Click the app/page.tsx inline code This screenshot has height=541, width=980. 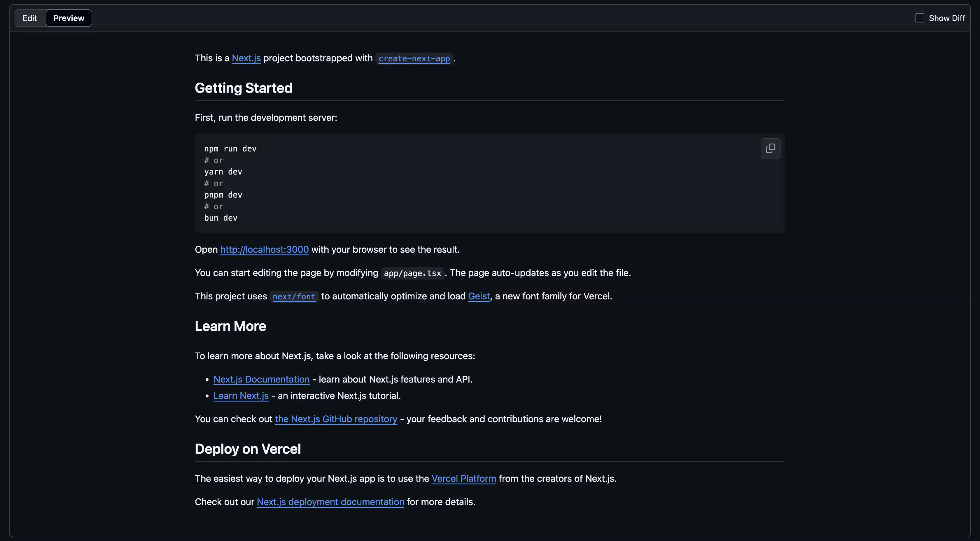pos(412,273)
